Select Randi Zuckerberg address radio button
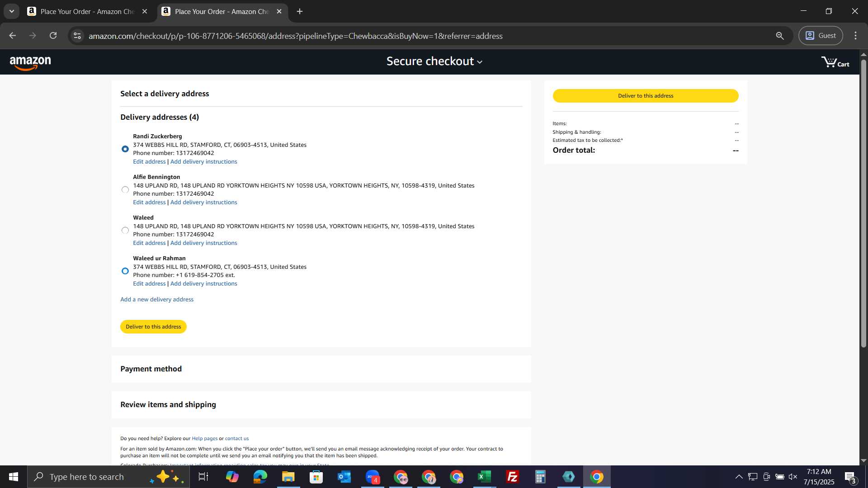This screenshot has width=868, height=488. 125,149
